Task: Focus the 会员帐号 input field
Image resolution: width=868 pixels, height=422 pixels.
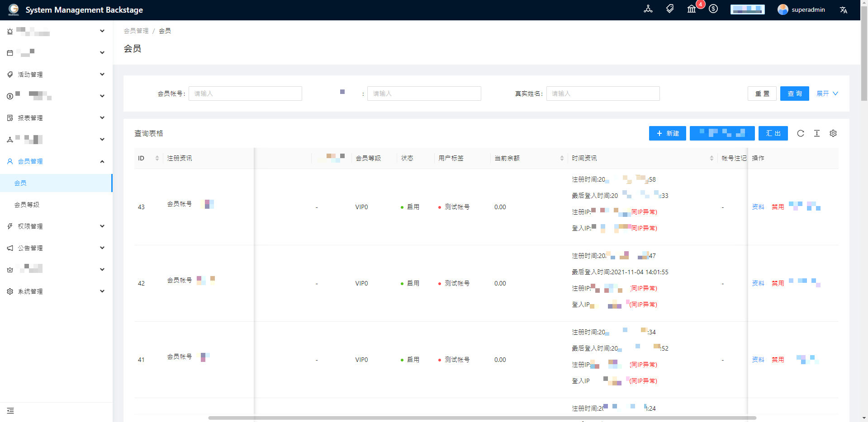Action: 245,94
